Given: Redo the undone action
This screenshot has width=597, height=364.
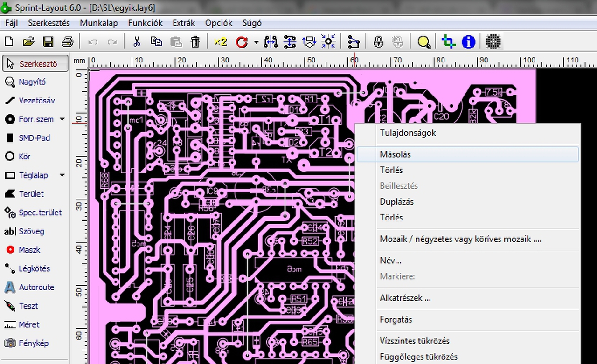Looking at the screenshot, I should pos(112,42).
